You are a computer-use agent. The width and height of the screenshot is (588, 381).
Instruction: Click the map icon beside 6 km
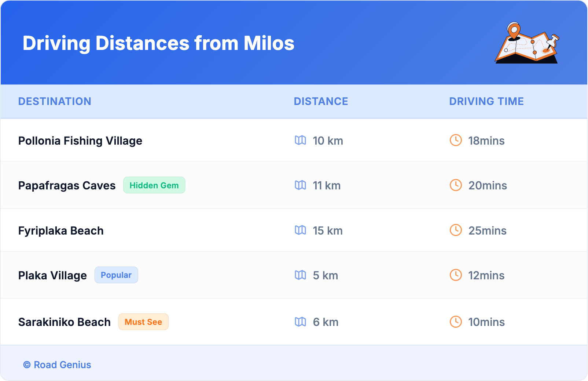click(300, 322)
